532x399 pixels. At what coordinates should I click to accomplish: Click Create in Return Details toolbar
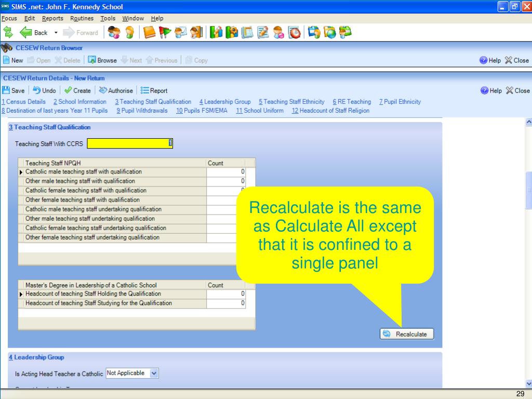[77, 90]
